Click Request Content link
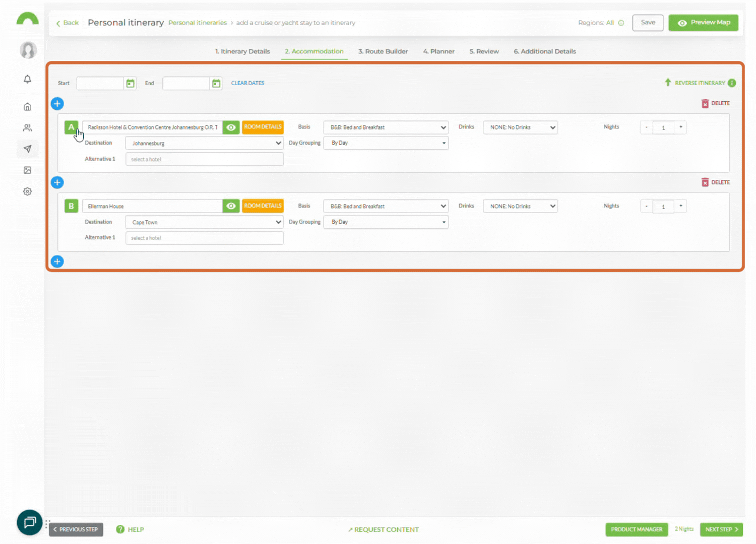Image resolution: width=756 pixels, height=544 pixels. coord(384,529)
